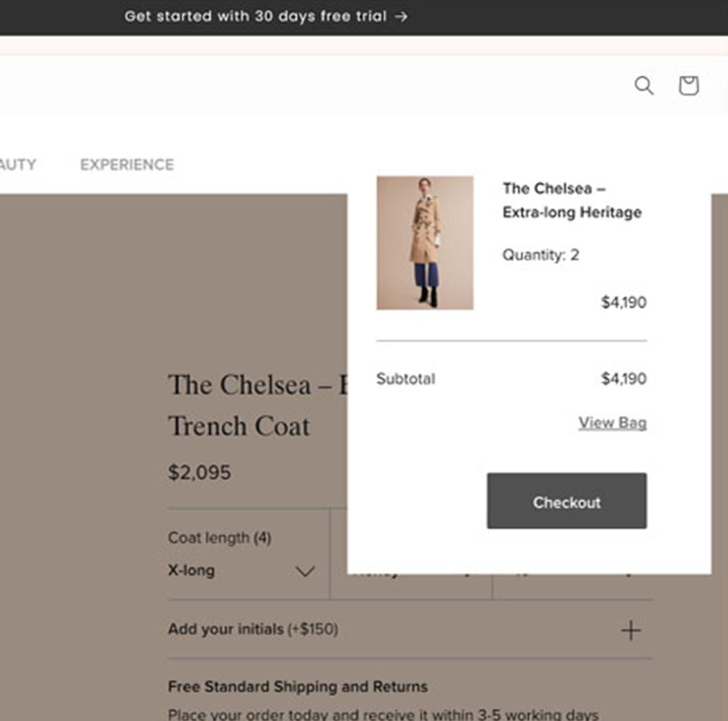Expand the Add your initials (+$150) option
Image resolution: width=728 pixels, height=721 pixels.
pyautogui.click(x=252, y=629)
